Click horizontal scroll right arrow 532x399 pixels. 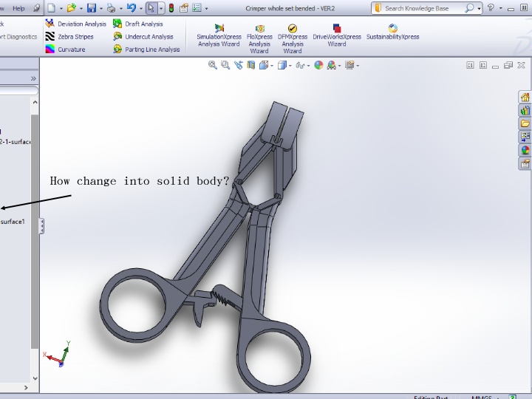click(x=26, y=387)
